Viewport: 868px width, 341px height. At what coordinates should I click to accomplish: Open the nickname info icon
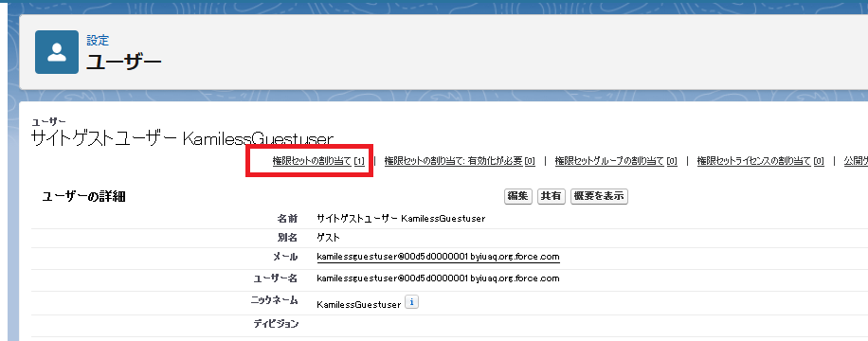point(412,302)
